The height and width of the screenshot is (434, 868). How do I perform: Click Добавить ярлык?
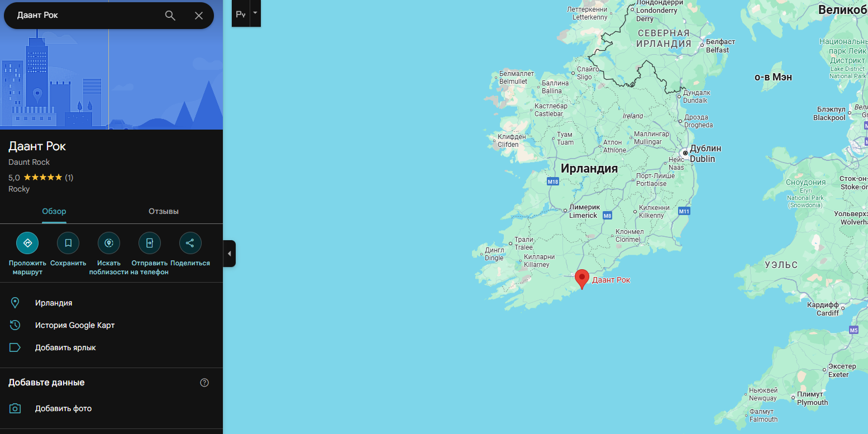tap(65, 347)
